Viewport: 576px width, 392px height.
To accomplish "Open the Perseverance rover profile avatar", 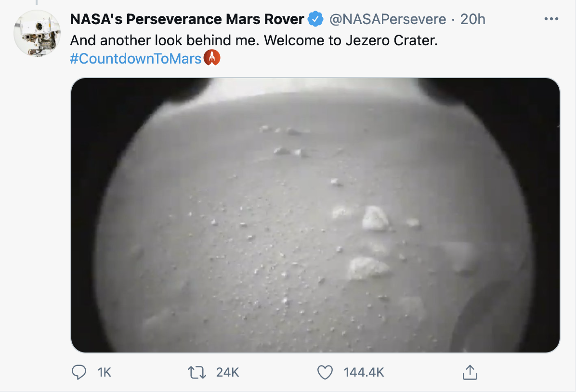I will 37,32.
